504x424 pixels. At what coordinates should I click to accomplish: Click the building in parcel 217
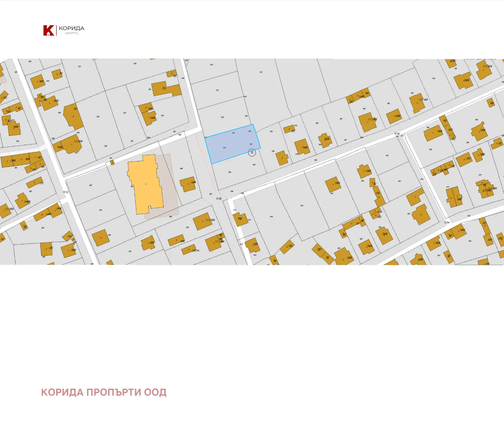click(x=333, y=184)
